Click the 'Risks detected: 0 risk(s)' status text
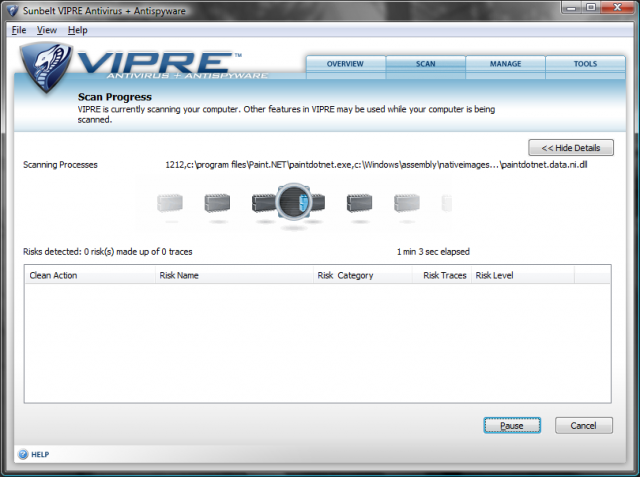 tap(108, 252)
